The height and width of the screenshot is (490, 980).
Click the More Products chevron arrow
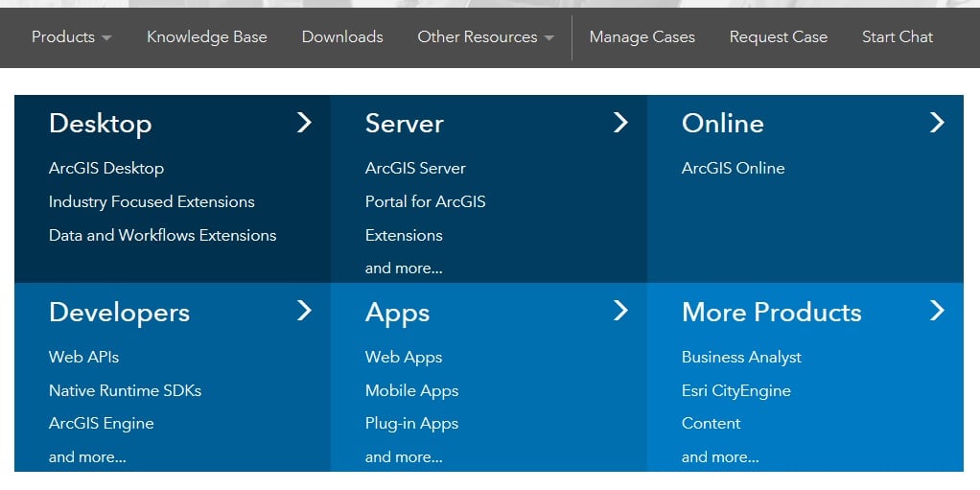[x=937, y=310]
